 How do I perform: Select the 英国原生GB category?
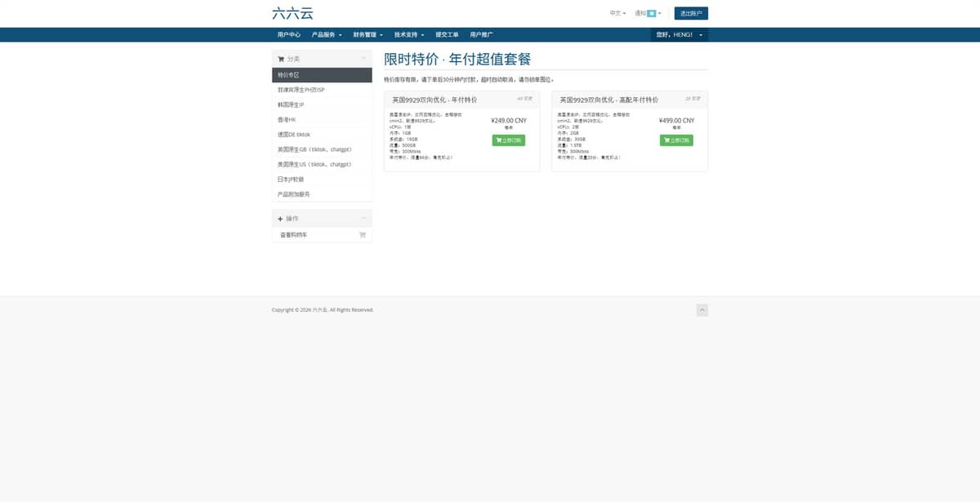pyautogui.click(x=322, y=149)
